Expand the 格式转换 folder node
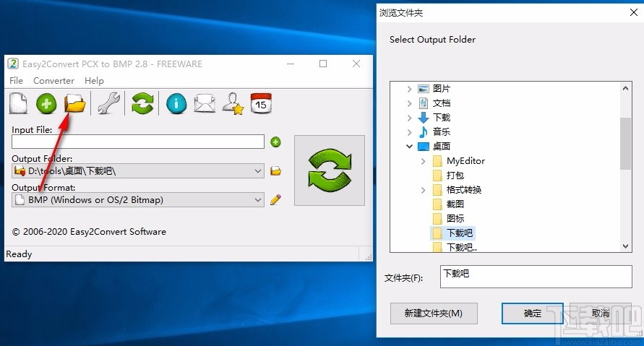The width and height of the screenshot is (644, 346). coord(423,190)
